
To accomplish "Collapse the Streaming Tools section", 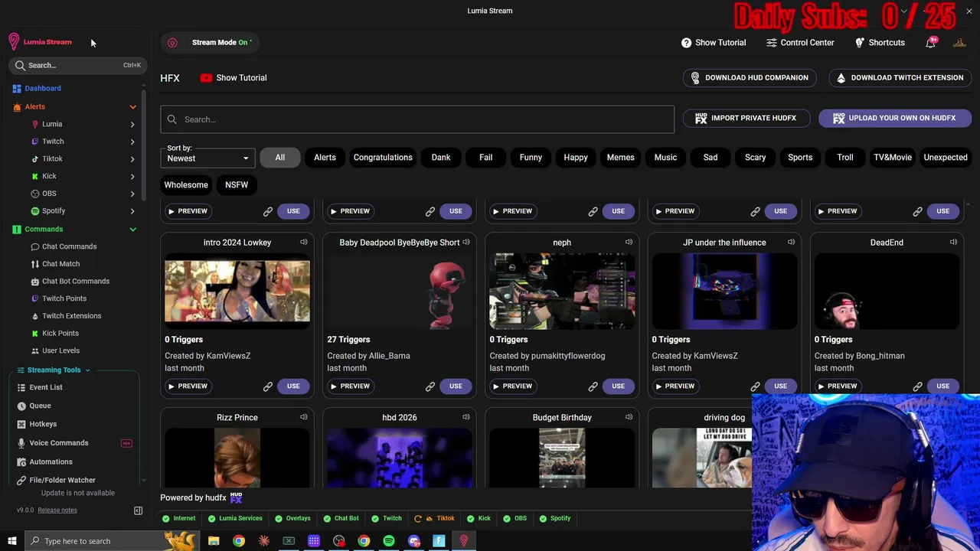I will point(87,370).
